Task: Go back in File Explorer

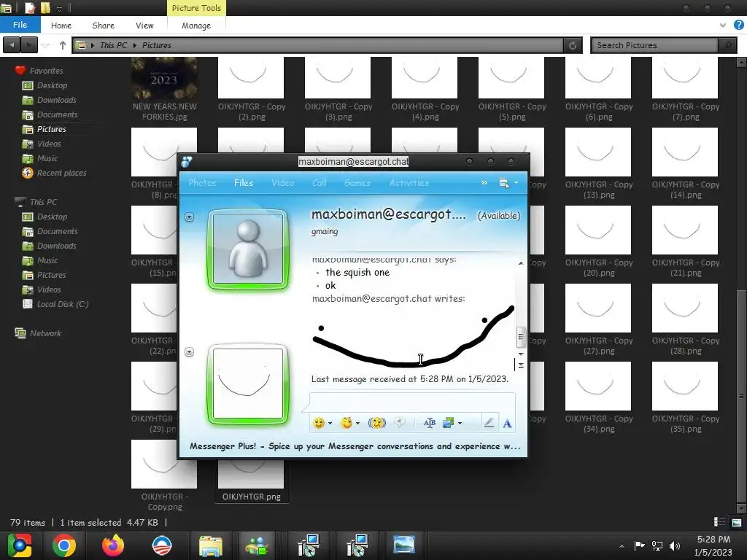Action: 12,45
